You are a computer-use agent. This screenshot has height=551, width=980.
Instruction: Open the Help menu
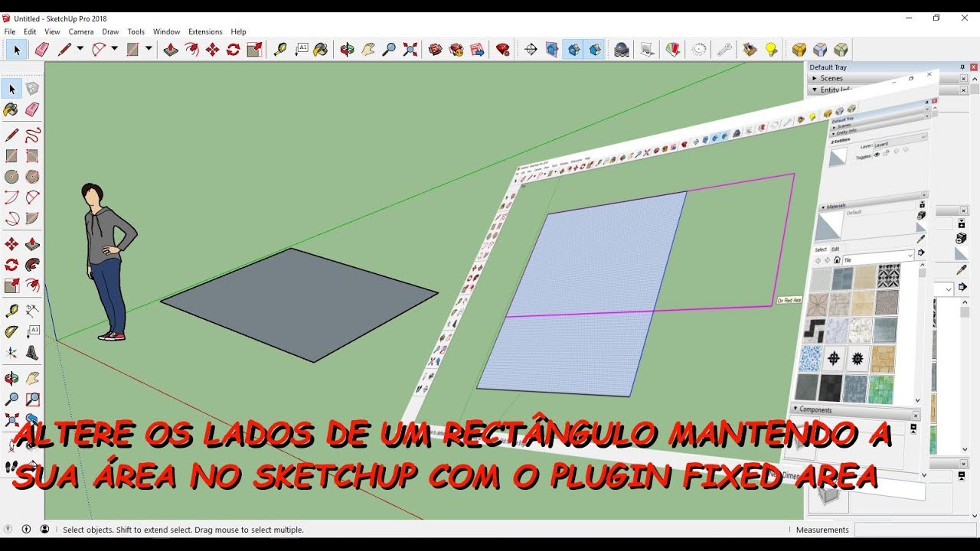(239, 32)
